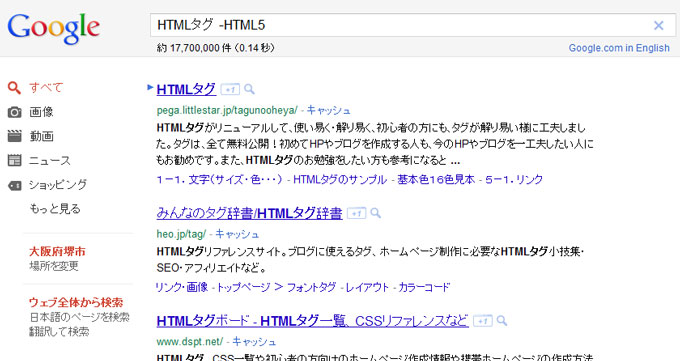This screenshot has height=361, width=680.
Task: Open HTMLタグボード - HTMLタグ一覧 result
Action: [x=312, y=321]
